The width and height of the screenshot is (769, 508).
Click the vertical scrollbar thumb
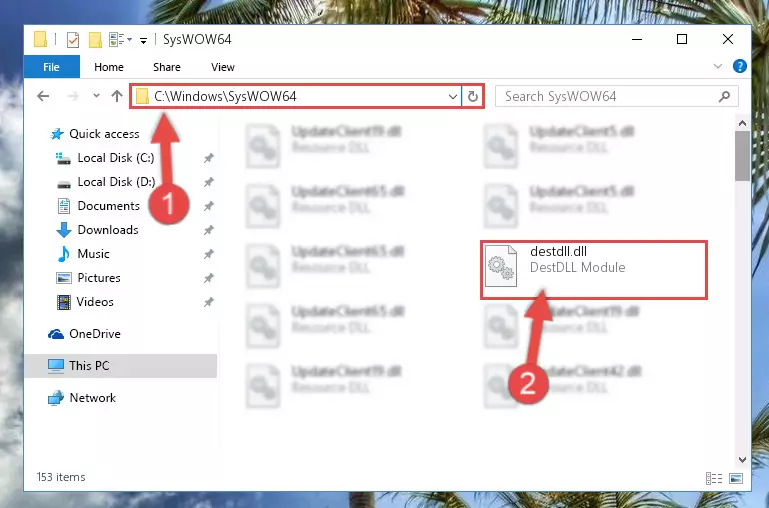742,156
